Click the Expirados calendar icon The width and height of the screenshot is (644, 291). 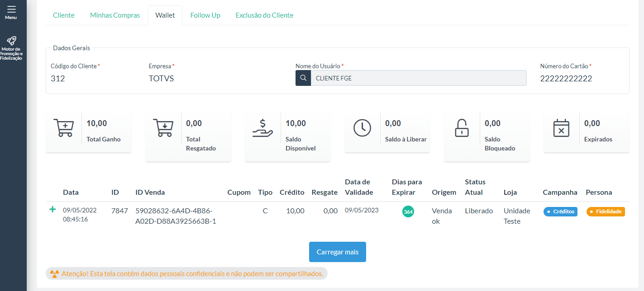[x=561, y=128]
